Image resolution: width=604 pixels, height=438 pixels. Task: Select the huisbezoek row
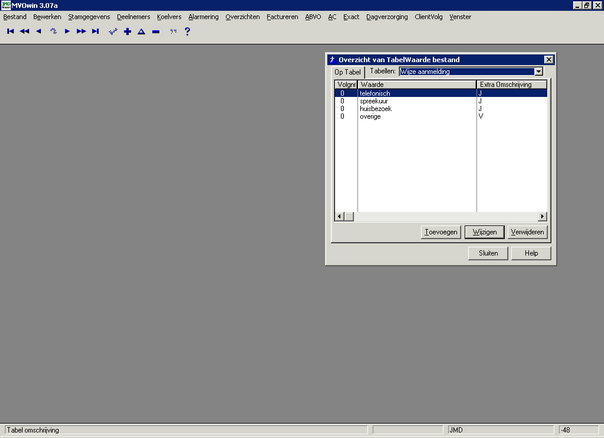click(x=441, y=109)
